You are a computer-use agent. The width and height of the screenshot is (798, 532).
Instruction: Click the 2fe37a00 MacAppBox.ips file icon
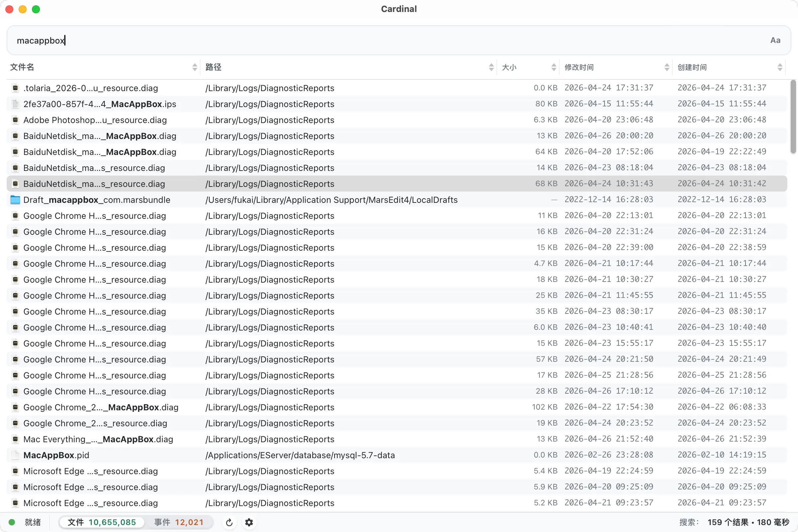tap(15, 104)
